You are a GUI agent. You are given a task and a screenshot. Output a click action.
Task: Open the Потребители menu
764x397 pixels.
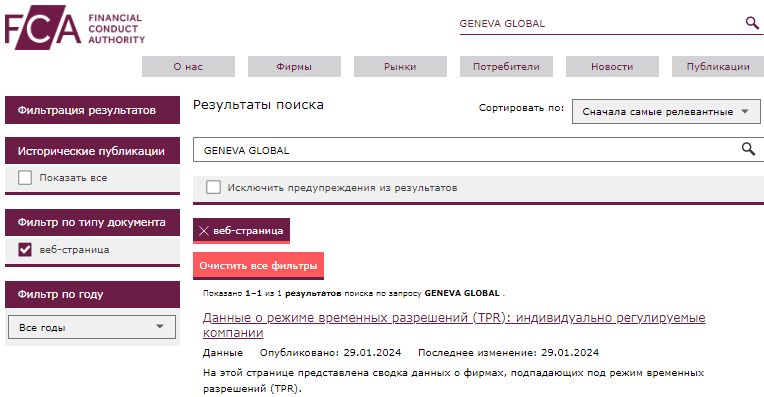506,67
